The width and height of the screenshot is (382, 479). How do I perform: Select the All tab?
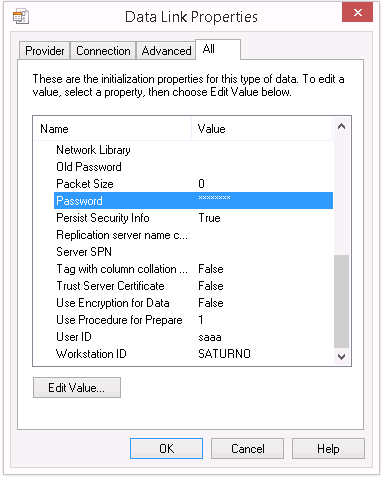pyautogui.click(x=218, y=49)
